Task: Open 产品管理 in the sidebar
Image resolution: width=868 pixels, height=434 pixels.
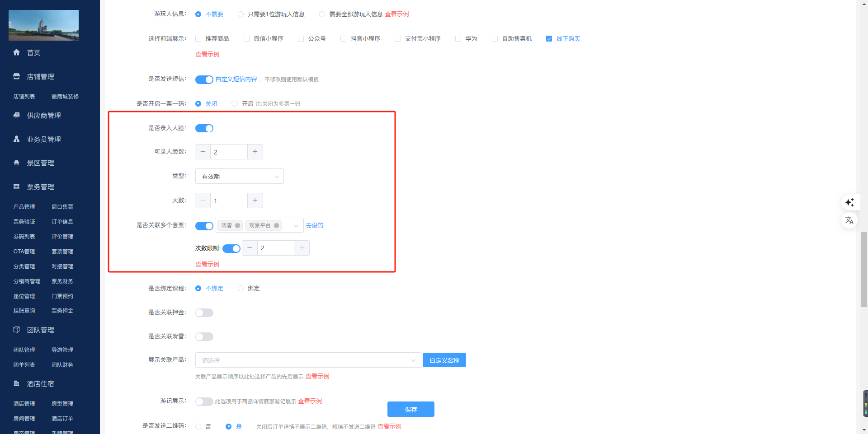Action: [x=24, y=207]
